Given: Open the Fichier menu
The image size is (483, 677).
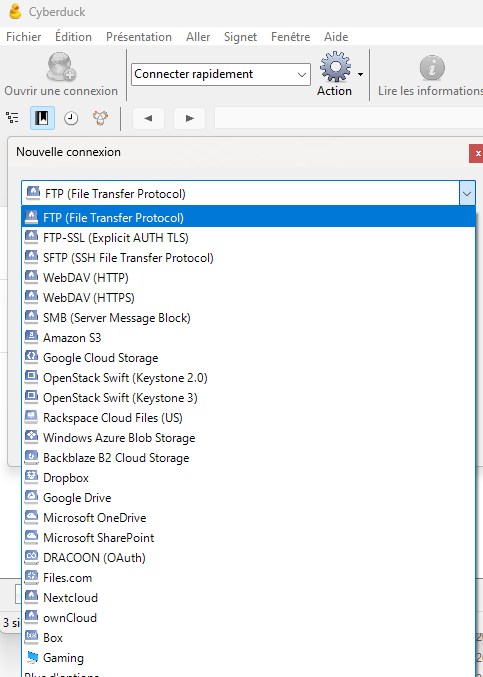Looking at the screenshot, I should (24, 37).
